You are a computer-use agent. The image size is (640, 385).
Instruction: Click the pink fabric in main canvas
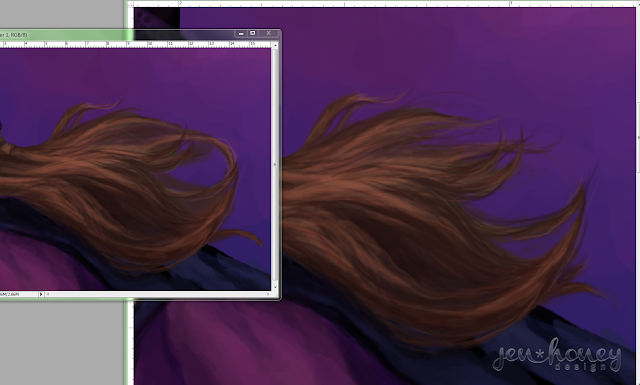click(x=245, y=347)
